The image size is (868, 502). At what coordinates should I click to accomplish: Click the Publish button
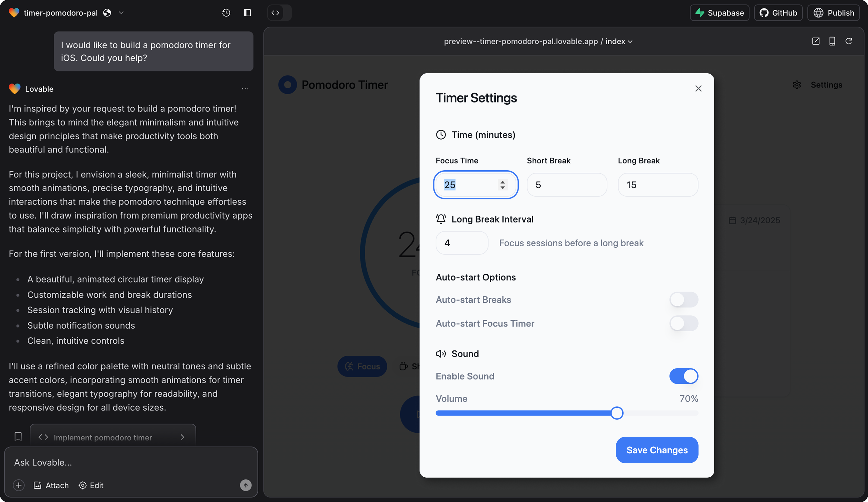[833, 13]
